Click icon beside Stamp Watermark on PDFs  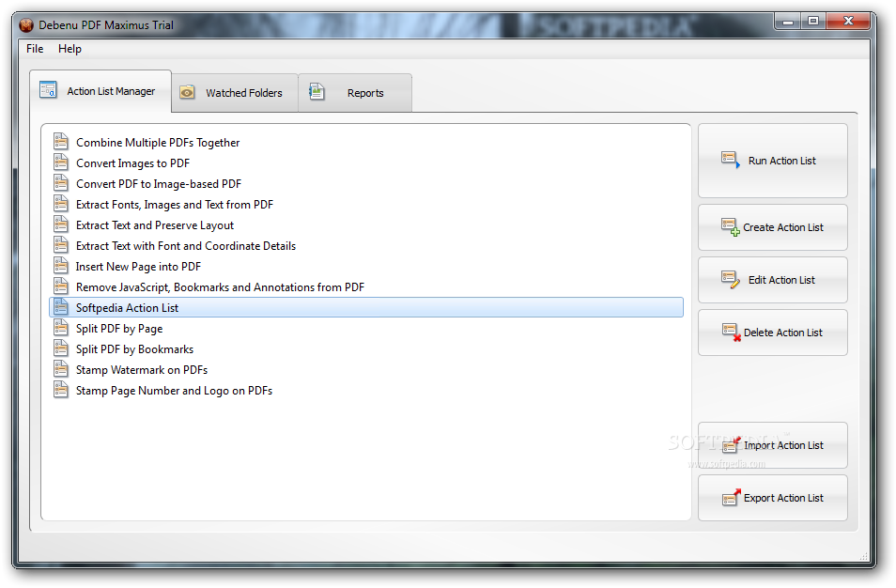[60, 368]
